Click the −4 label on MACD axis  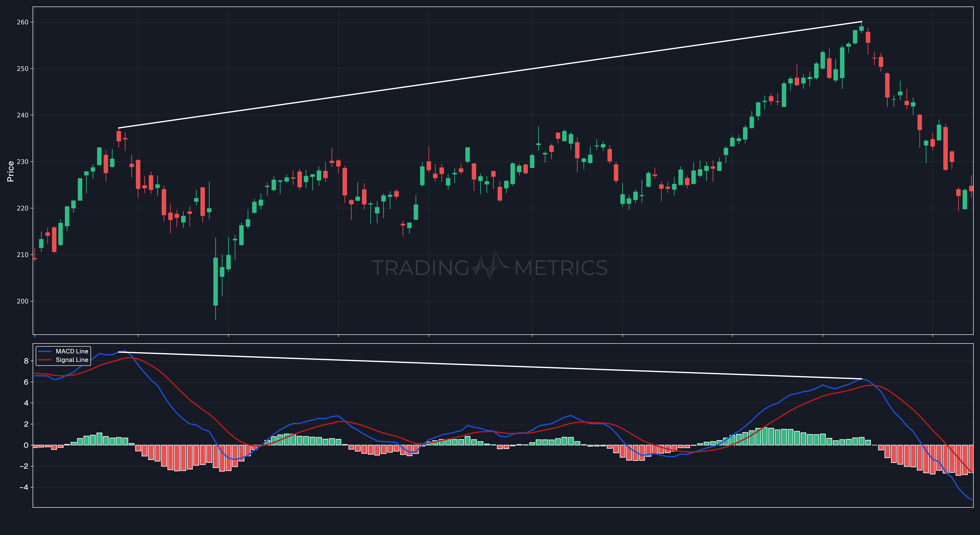[x=24, y=487]
